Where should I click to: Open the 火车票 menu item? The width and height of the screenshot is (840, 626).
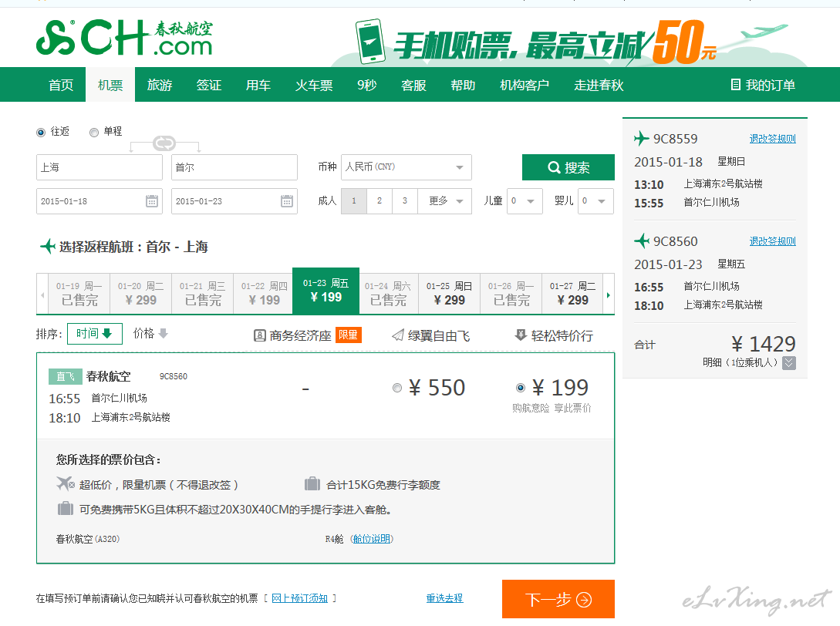(x=313, y=85)
